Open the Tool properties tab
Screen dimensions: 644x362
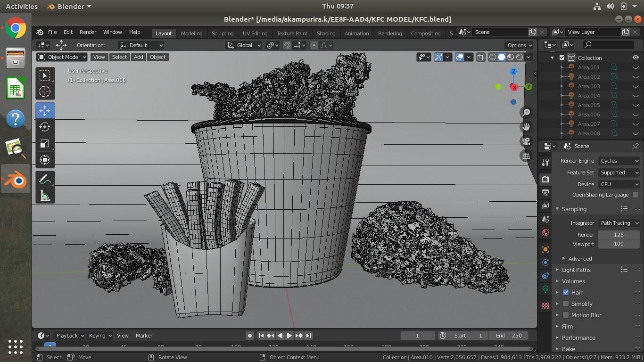[545, 163]
